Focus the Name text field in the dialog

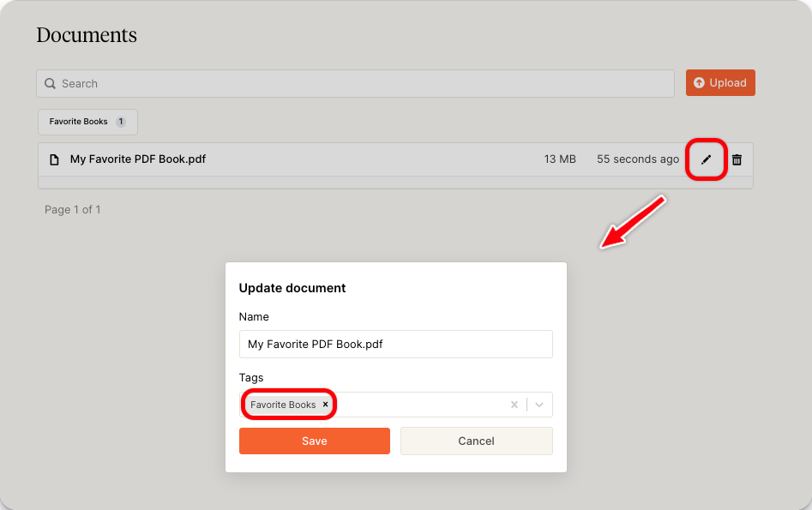395,344
